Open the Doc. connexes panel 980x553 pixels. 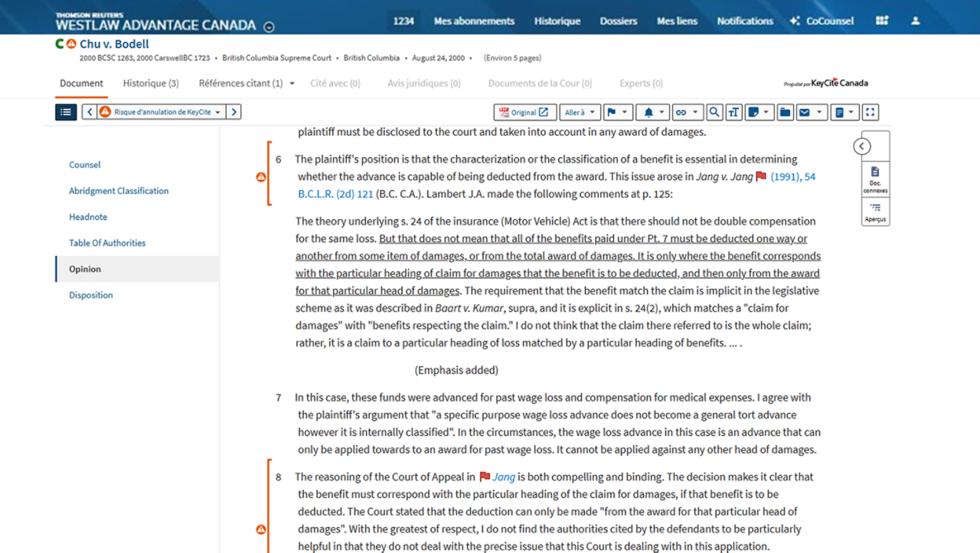coord(875,179)
